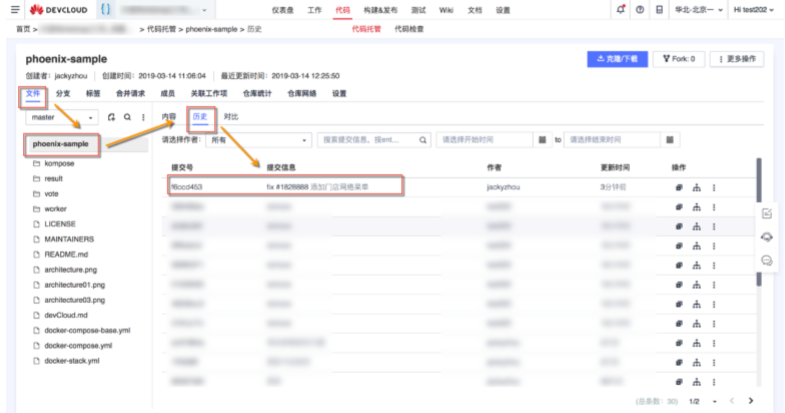Open the page size dropdown next to 1/2

714,401
